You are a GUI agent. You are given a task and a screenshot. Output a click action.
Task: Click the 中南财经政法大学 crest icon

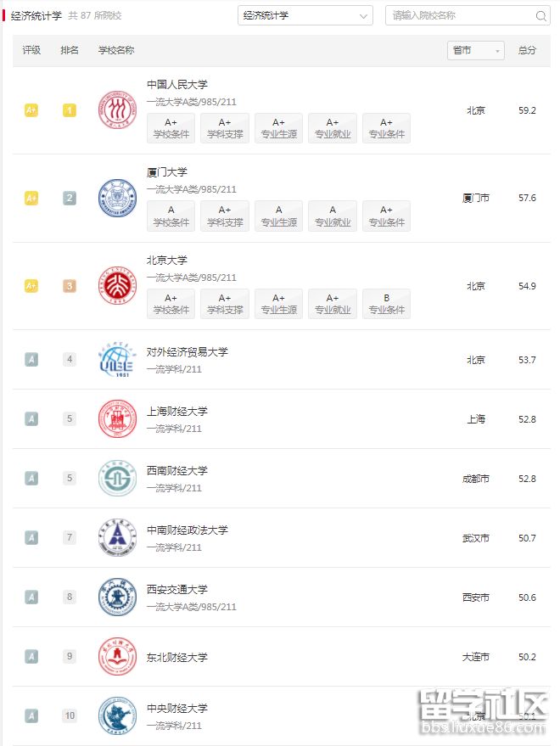[x=117, y=537]
